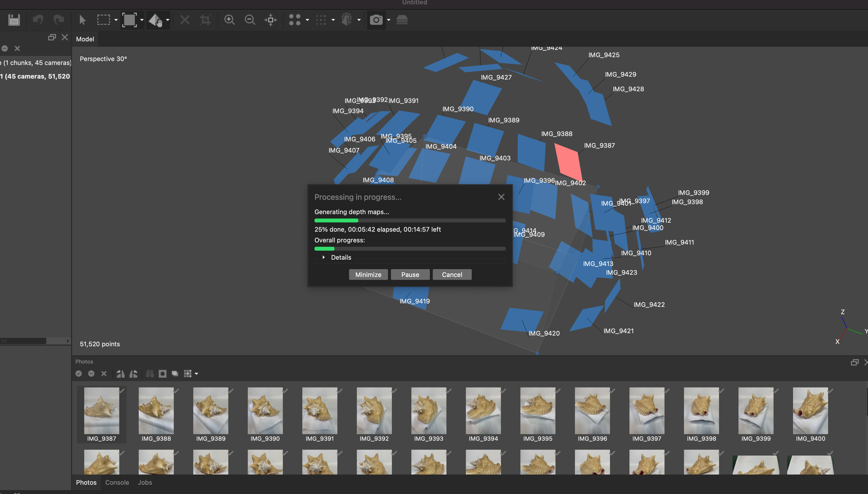Click the overall progress bar

tap(410, 249)
